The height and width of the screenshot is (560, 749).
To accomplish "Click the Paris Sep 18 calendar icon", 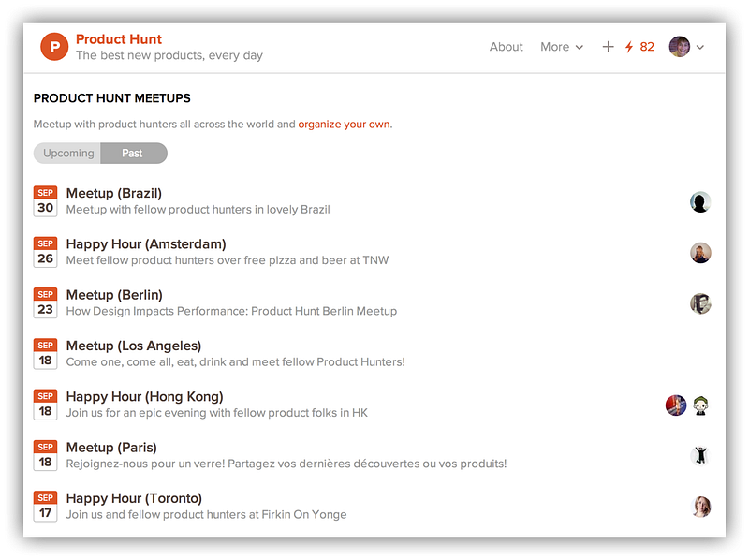I will (x=45, y=455).
